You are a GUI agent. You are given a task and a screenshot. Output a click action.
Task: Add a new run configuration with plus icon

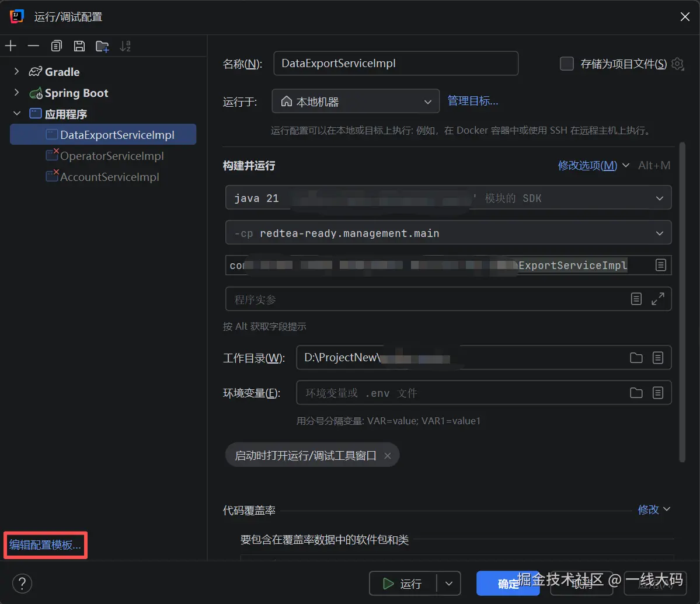[11, 46]
